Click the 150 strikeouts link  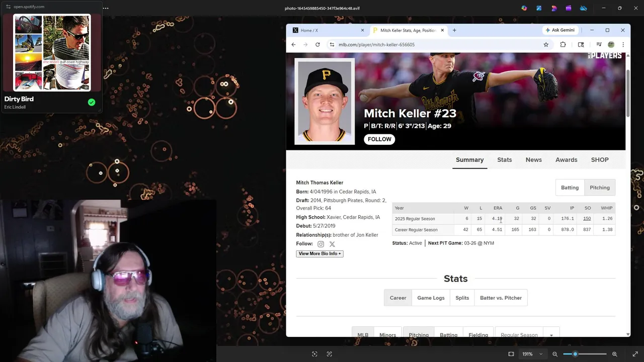click(x=587, y=219)
